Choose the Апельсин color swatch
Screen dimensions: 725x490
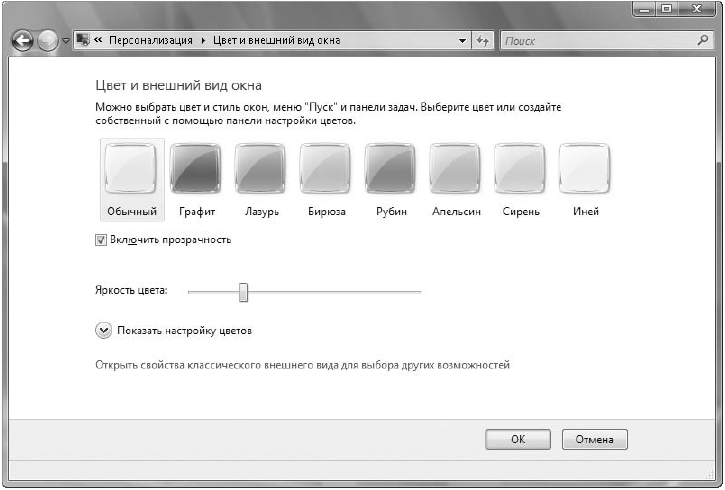(x=455, y=168)
